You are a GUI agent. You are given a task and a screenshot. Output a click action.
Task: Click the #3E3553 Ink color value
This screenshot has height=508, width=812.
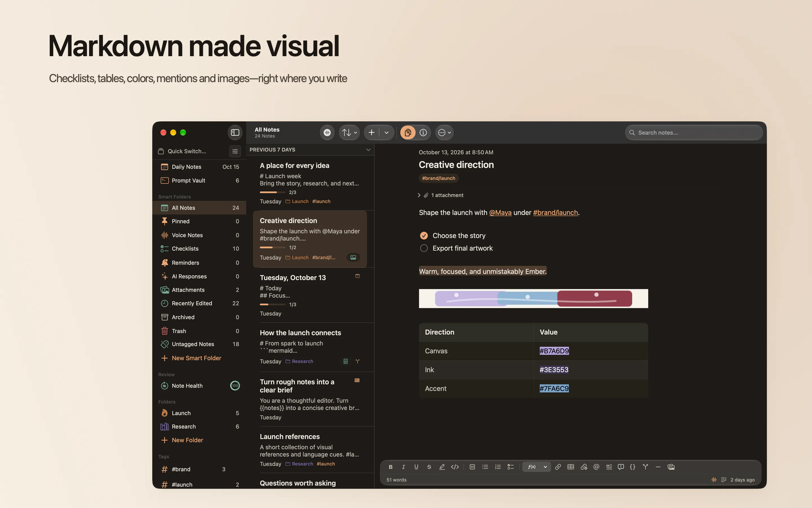554,370
